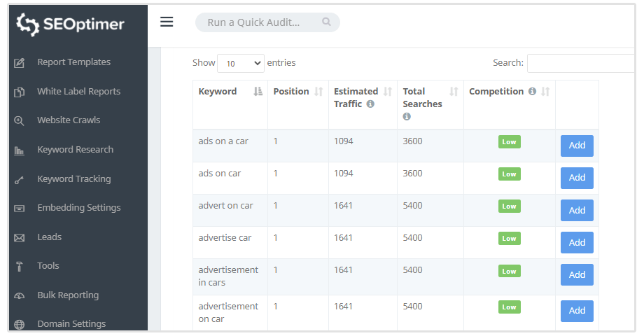
Task: Open the Show entries dropdown
Action: pyautogui.click(x=241, y=63)
